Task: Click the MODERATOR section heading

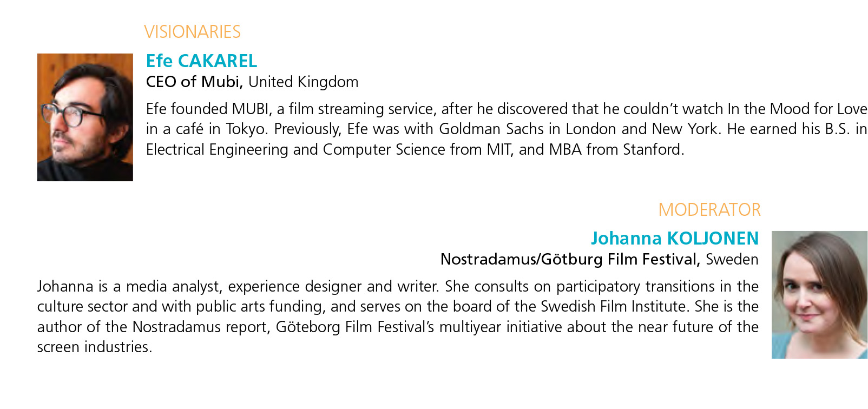Action: click(709, 210)
